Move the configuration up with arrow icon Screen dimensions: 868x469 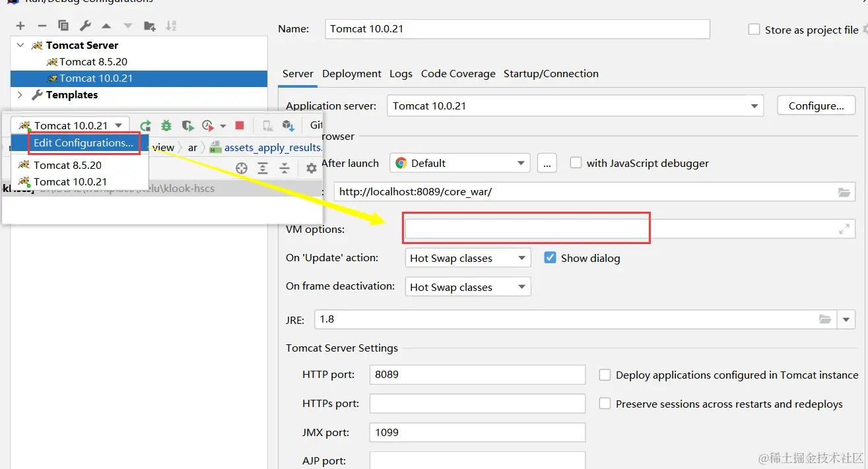click(x=106, y=26)
